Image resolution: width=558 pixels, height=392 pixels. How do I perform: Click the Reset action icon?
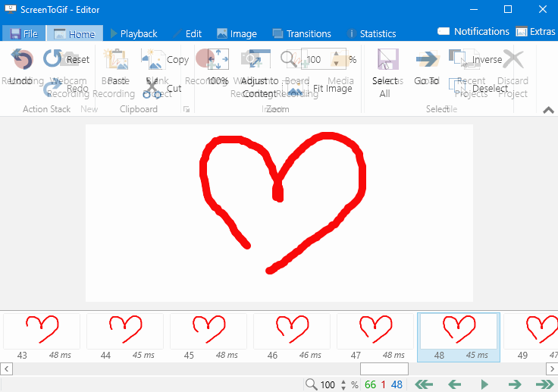(52, 58)
